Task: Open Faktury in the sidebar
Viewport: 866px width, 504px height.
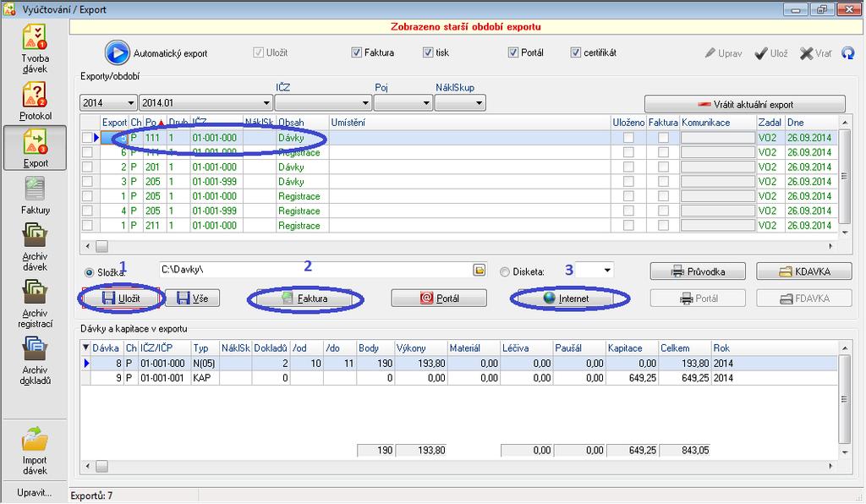Action: pyautogui.click(x=35, y=194)
